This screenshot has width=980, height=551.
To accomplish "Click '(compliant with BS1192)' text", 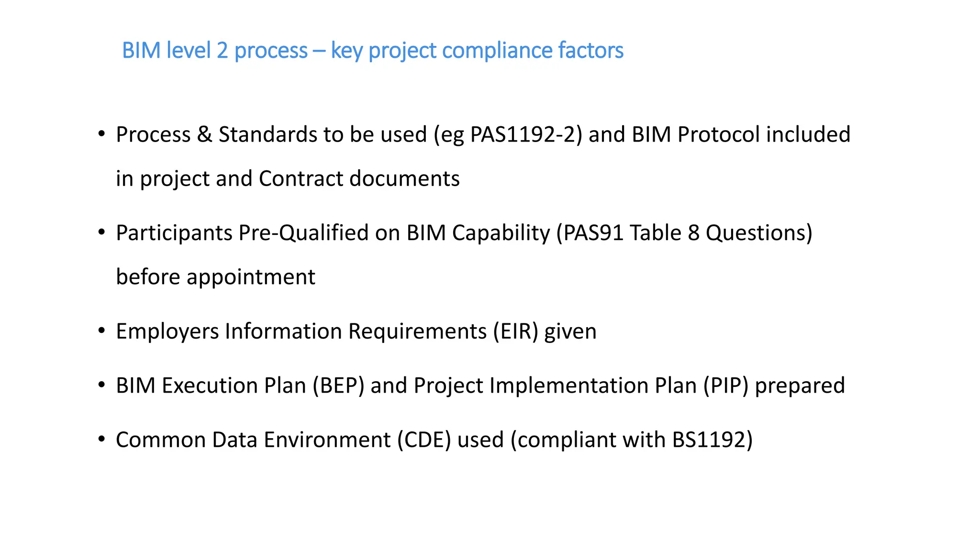I will (x=632, y=440).
